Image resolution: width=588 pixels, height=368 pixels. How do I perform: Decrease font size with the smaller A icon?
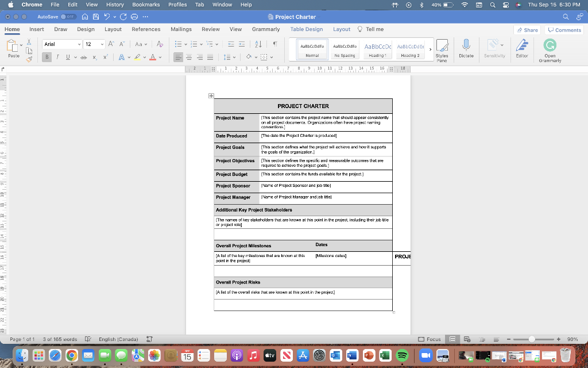(122, 44)
